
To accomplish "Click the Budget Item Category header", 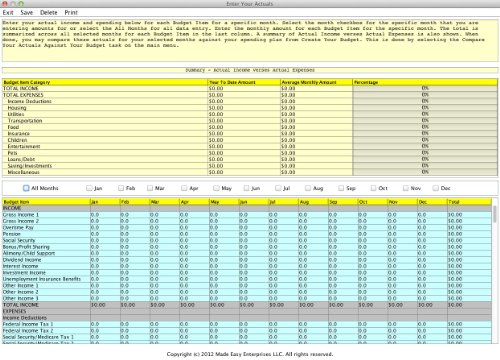I will point(105,82).
